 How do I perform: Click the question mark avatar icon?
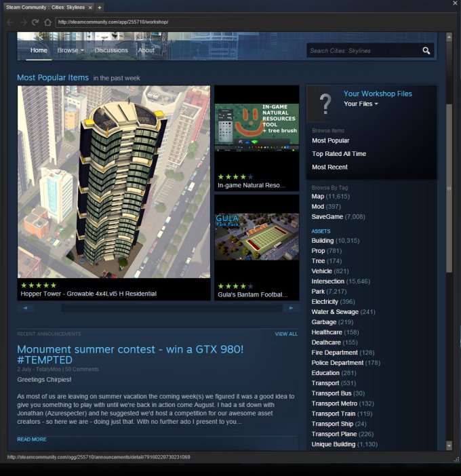pos(325,104)
